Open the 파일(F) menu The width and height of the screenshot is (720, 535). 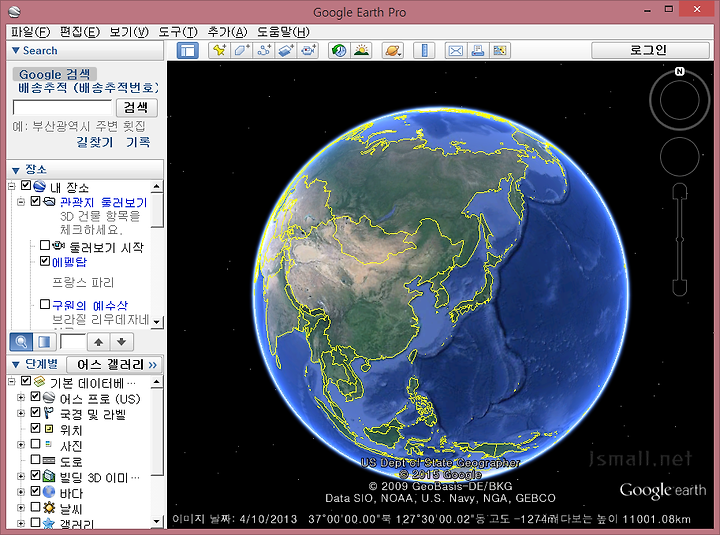click(x=30, y=32)
